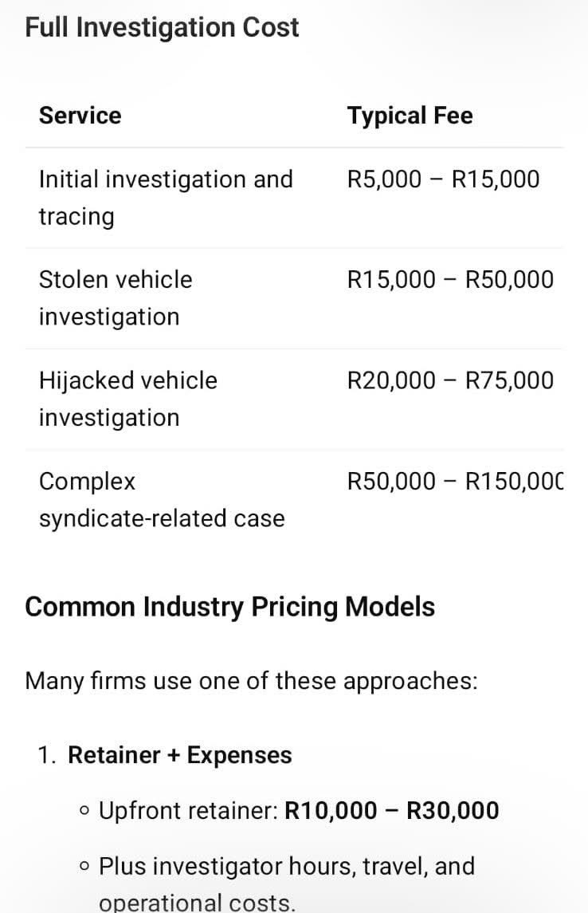Select the Service column header

80,116
